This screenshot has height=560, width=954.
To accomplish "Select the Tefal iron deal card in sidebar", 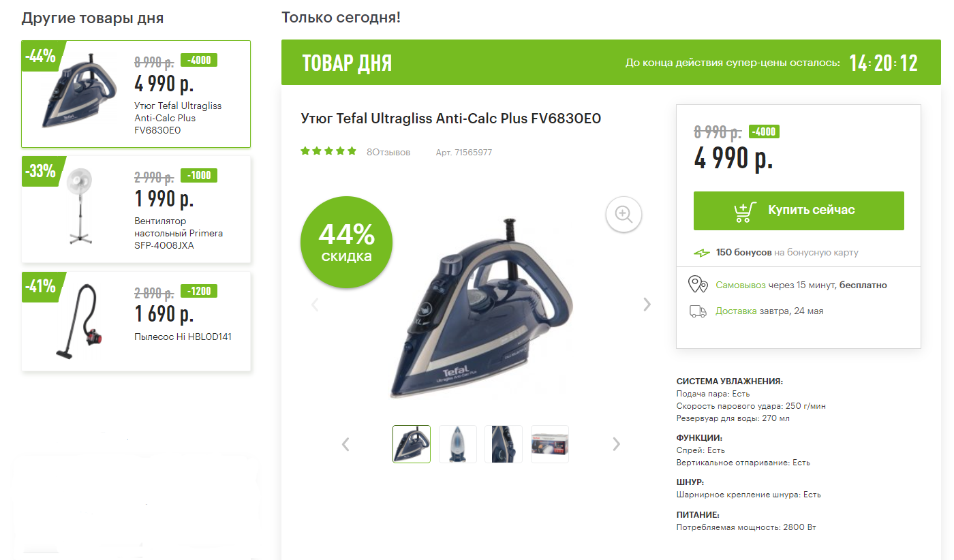I will coord(136,94).
